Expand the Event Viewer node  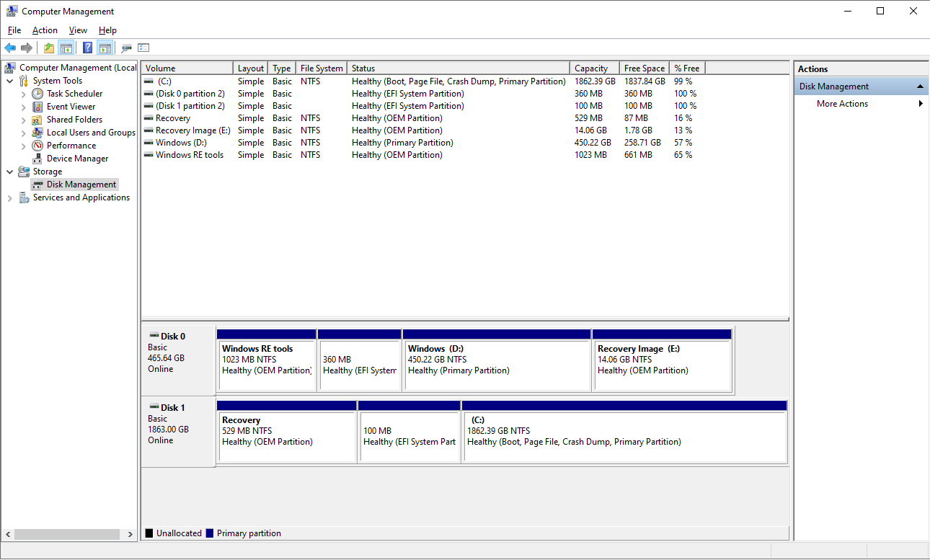point(24,107)
